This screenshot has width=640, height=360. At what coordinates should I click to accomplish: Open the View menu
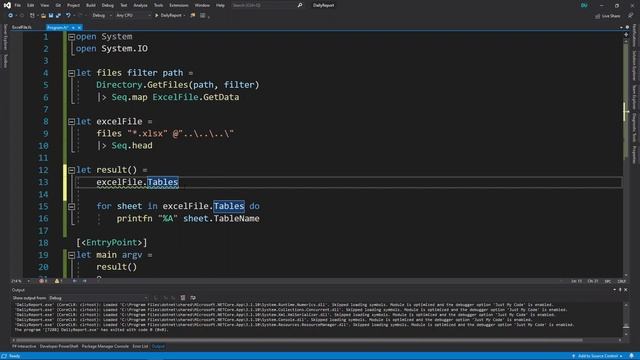tap(44, 5)
